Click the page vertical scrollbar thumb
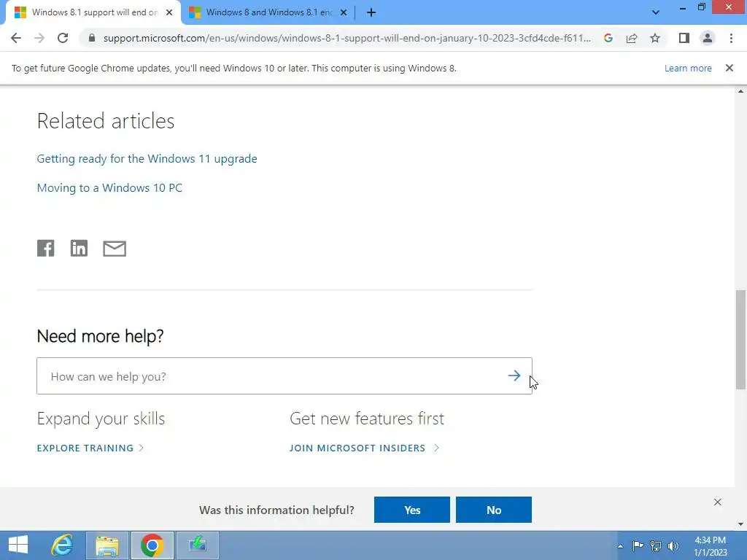Screen dimensions: 747x560 tap(741, 339)
